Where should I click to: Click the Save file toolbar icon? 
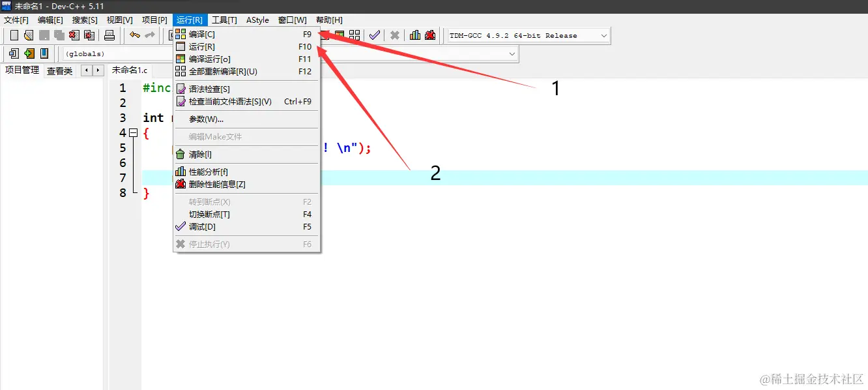pyautogui.click(x=44, y=35)
